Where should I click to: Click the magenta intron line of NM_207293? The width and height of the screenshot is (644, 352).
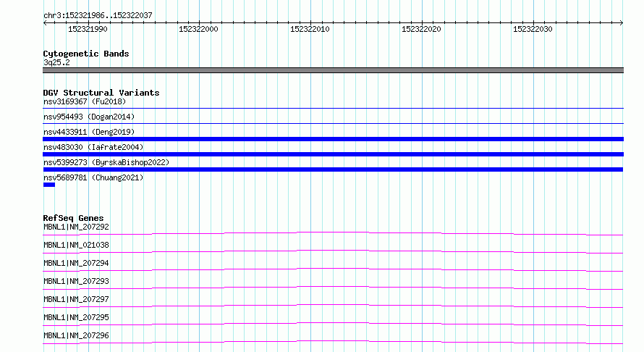click(x=333, y=288)
